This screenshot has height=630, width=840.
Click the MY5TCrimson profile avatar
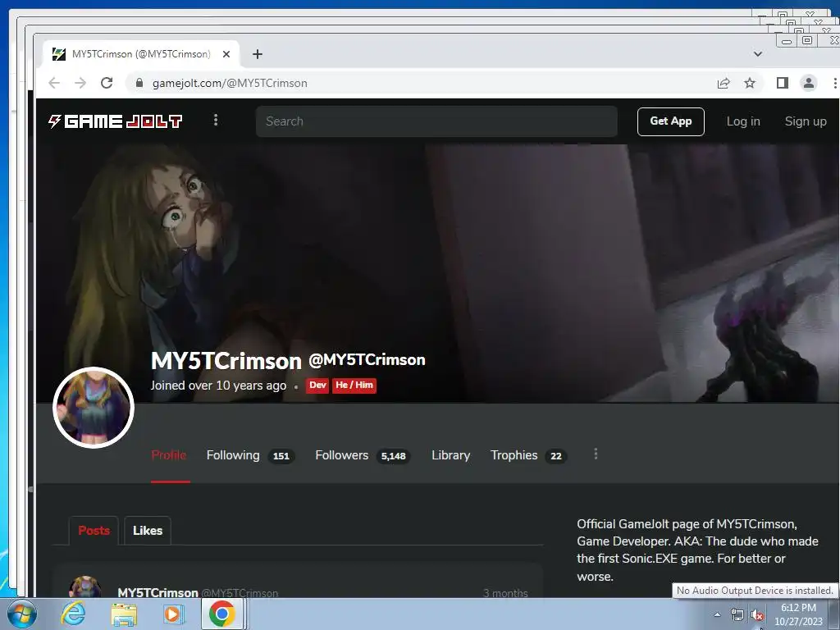point(94,408)
